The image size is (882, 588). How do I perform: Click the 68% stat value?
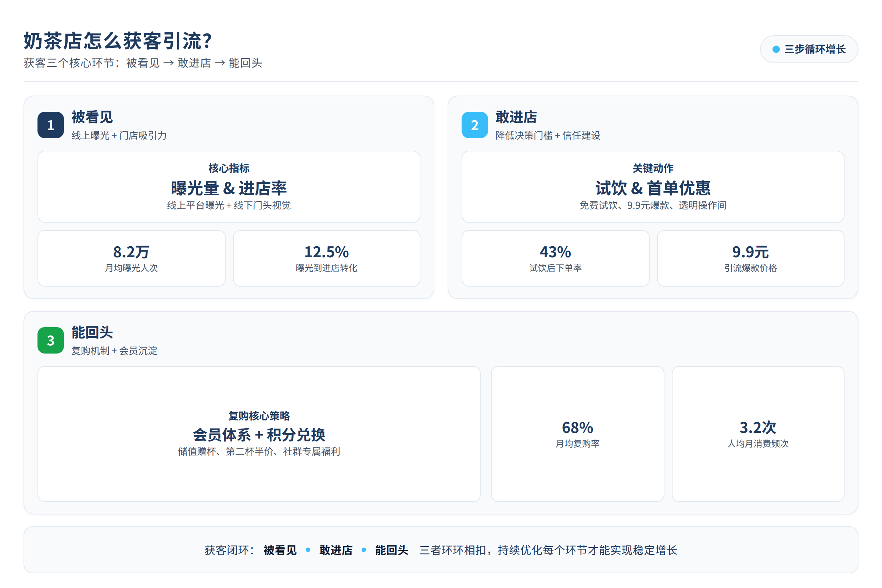[577, 427]
